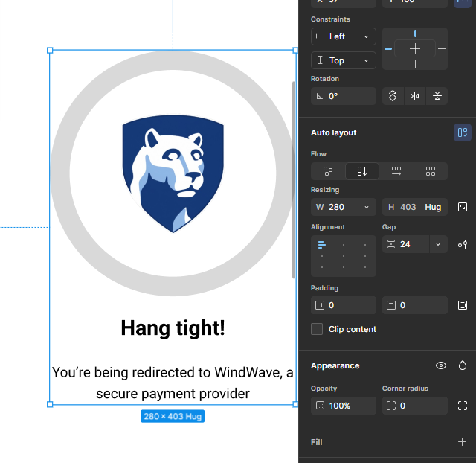Select the Hang tight! heading text
Viewport: 476px width, 463px height.
pyautogui.click(x=173, y=328)
